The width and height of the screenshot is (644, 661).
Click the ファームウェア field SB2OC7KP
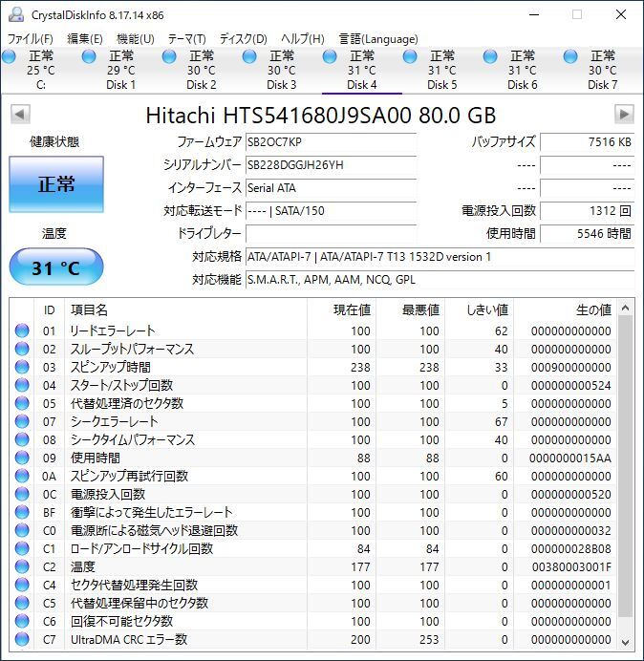(331, 142)
